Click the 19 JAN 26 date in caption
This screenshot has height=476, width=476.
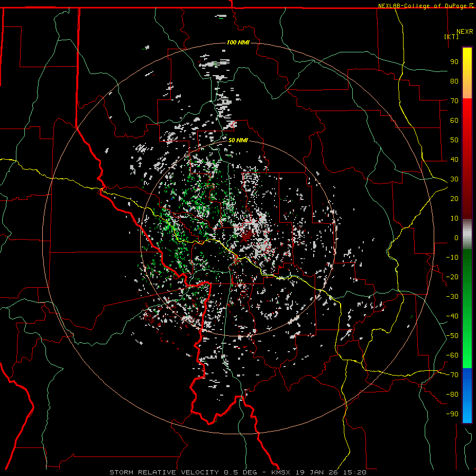[x=316, y=472]
